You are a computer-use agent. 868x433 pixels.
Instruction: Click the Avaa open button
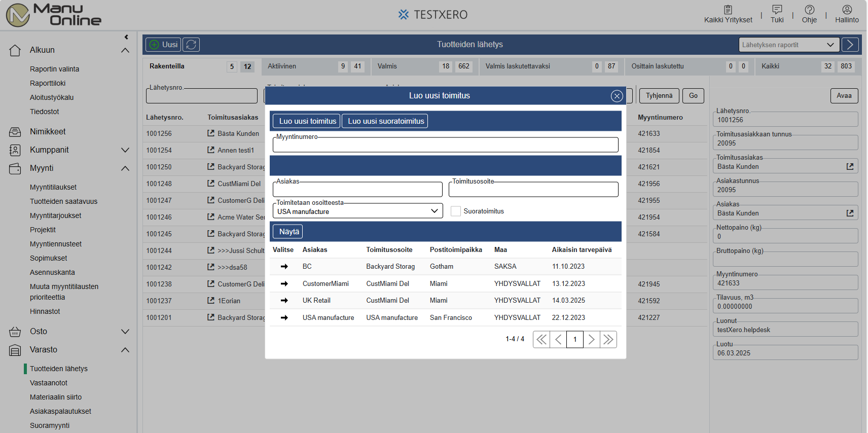[x=844, y=96]
